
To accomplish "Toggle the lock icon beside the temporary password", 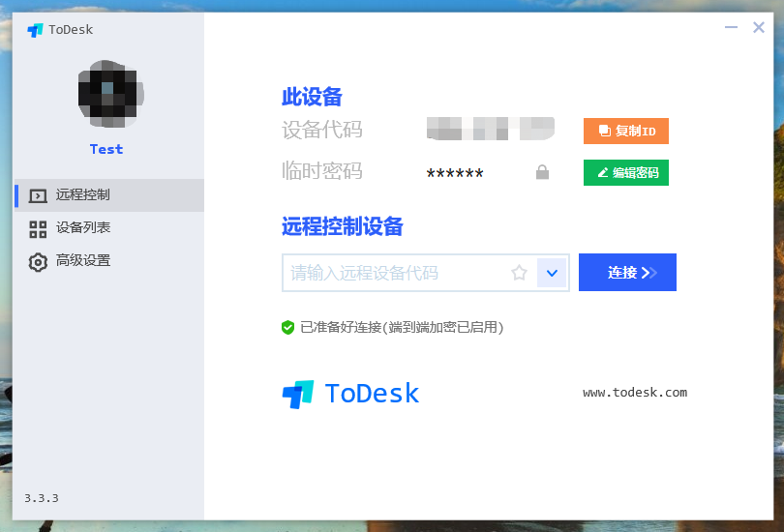I will pos(542,172).
